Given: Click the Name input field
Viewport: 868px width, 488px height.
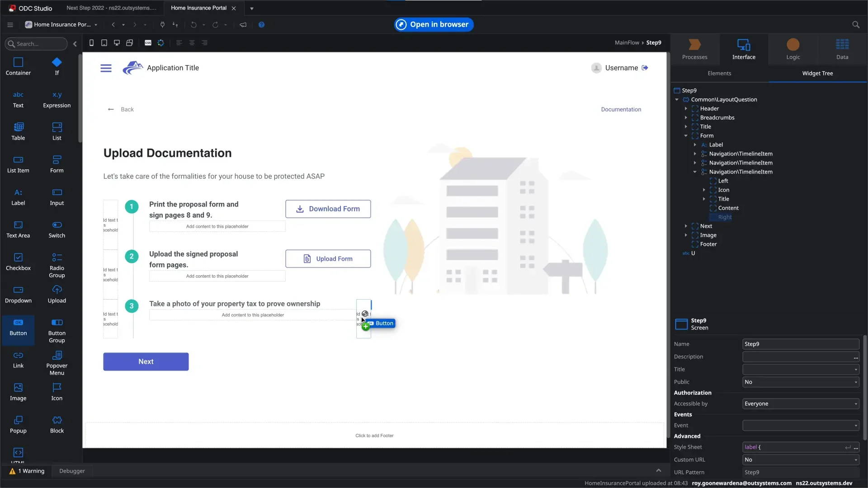Looking at the screenshot, I should [x=800, y=344].
